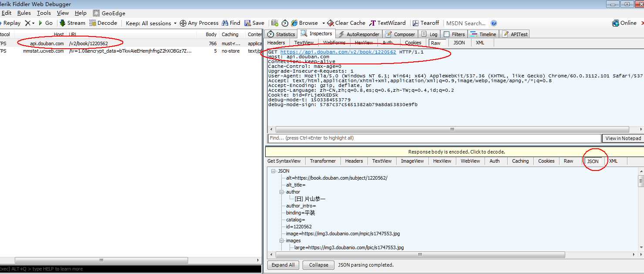Switch to the Statistics tab
This screenshot has height=274, width=644.
point(281,34)
